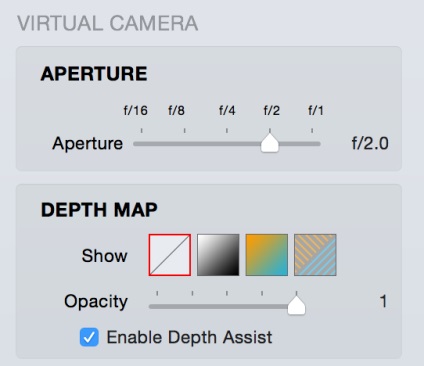Toggle the Enable Depth Assist checkbox

point(89,337)
